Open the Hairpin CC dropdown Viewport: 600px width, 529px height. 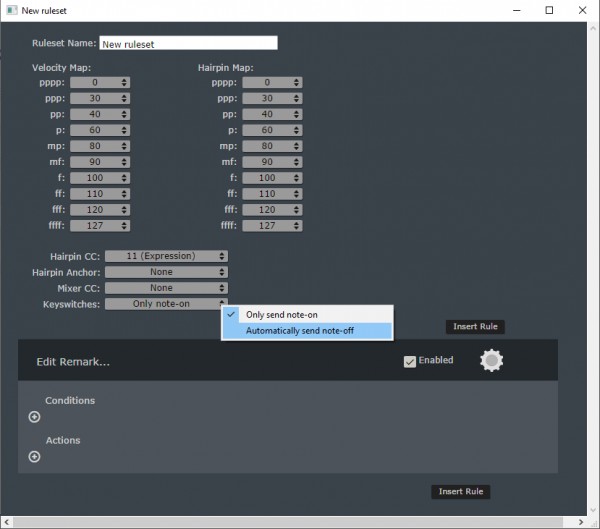pyautogui.click(x=166, y=256)
